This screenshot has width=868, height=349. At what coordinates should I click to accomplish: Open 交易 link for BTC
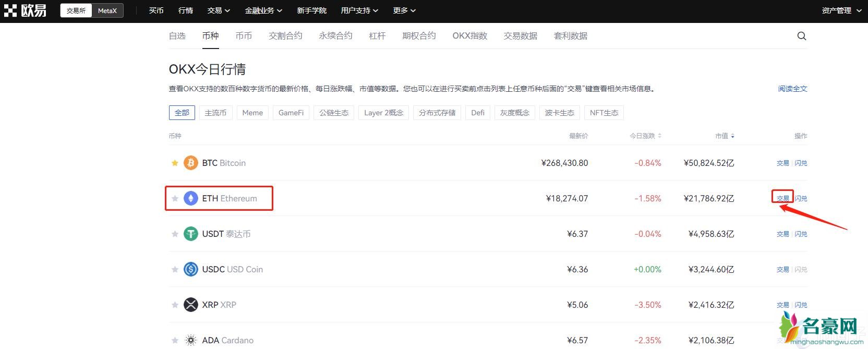(783, 163)
